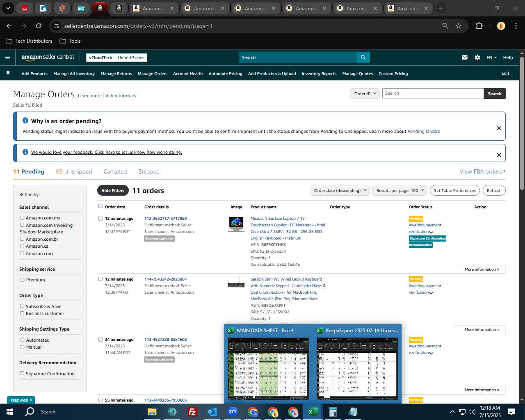Viewport: 525px width, 420px height.
Task: Click the order search input field
Action: [x=433, y=94]
